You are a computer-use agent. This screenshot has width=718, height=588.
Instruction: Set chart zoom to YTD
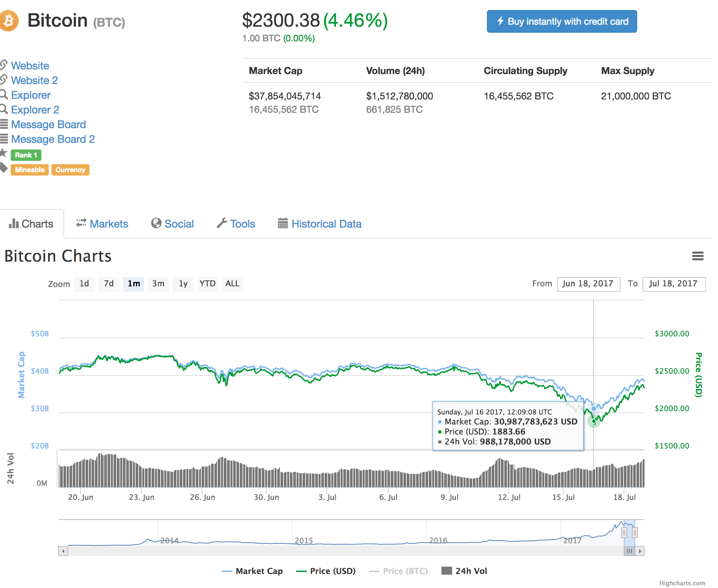pyautogui.click(x=207, y=284)
